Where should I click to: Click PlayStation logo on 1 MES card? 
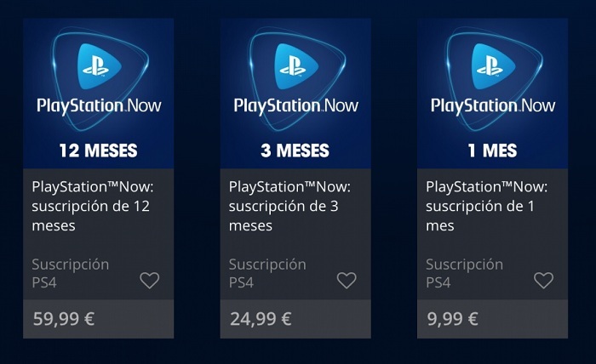point(492,62)
